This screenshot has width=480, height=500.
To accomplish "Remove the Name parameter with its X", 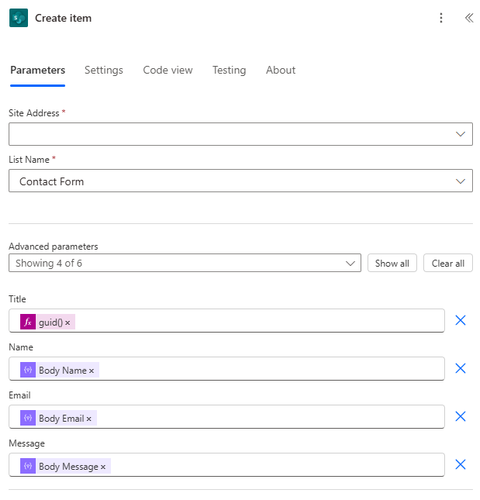I will pyautogui.click(x=460, y=368).
